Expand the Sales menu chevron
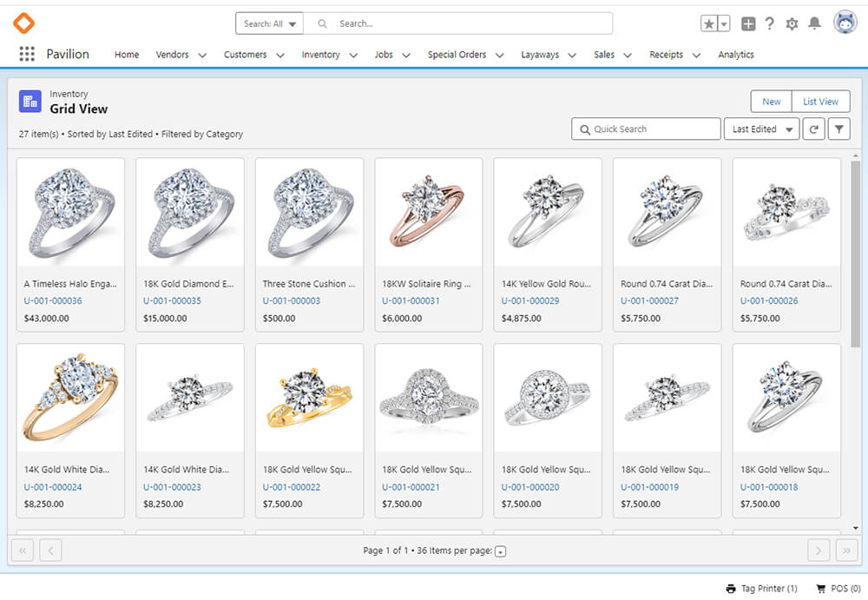Image resolution: width=868 pixels, height=600 pixels. (x=628, y=55)
